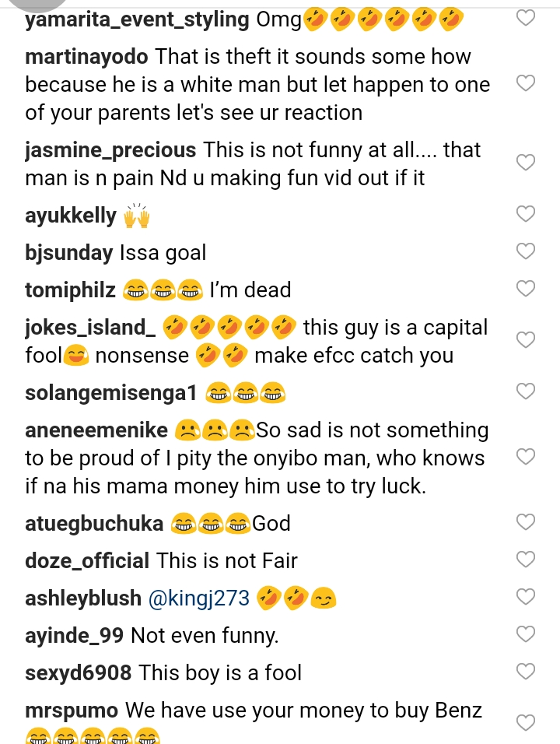This screenshot has height=744, width=560.
Task: Tap the username doze_official
Action: coord(86,560)
